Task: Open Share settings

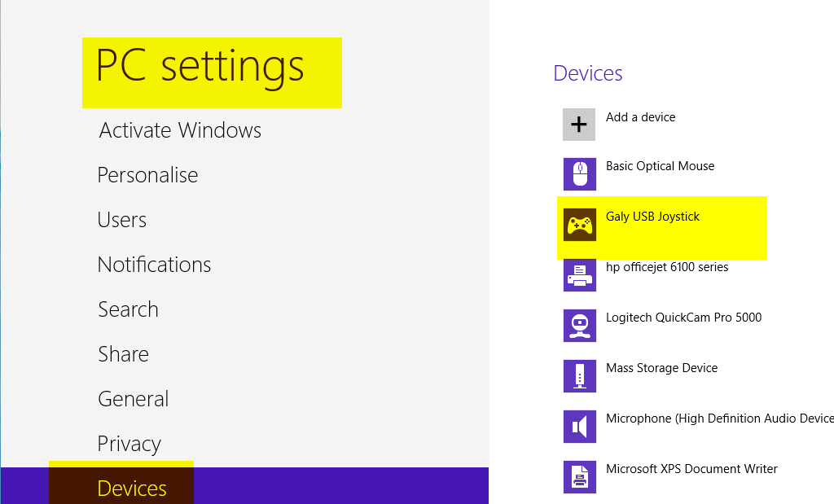Action: pos(124,353)
